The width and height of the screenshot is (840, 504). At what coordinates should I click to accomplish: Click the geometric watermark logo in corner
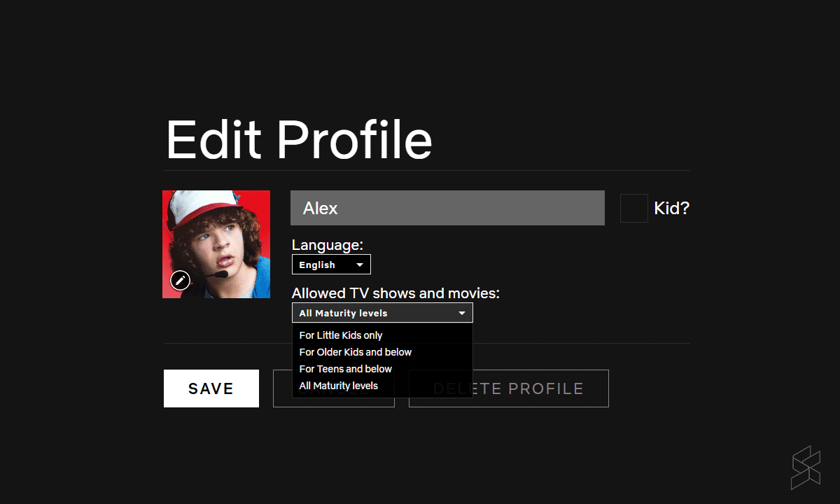[x=805, y=468]
